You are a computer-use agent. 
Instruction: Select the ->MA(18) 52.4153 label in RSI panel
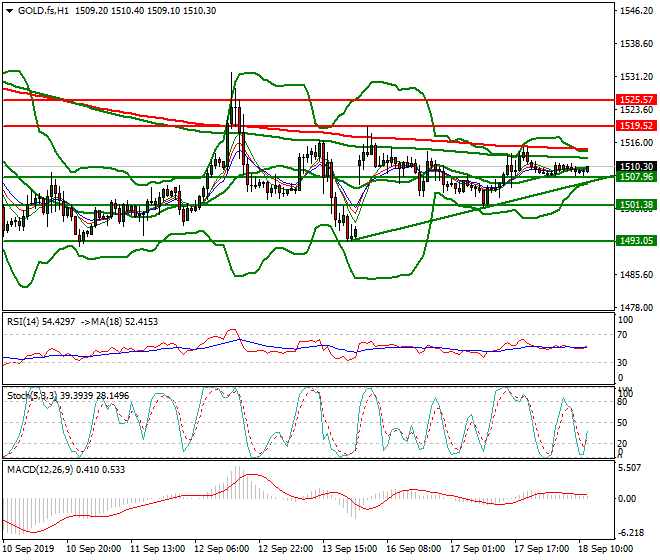point(118,322)
